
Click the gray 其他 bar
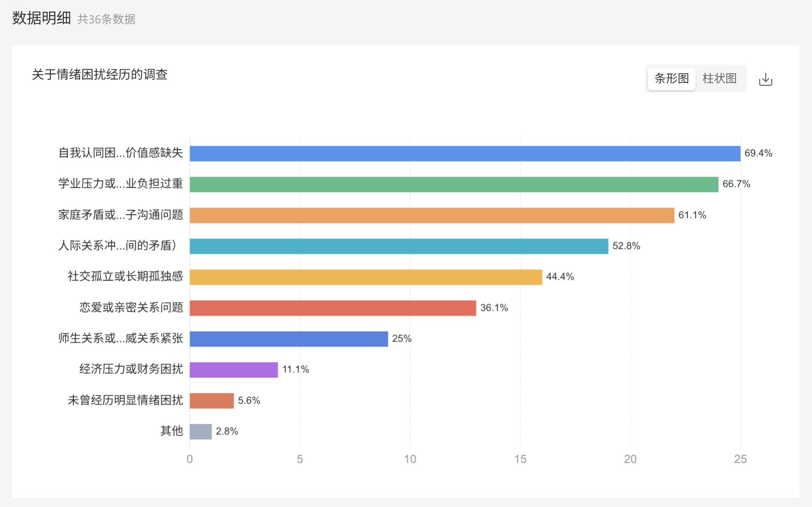[x=200, y=431]
